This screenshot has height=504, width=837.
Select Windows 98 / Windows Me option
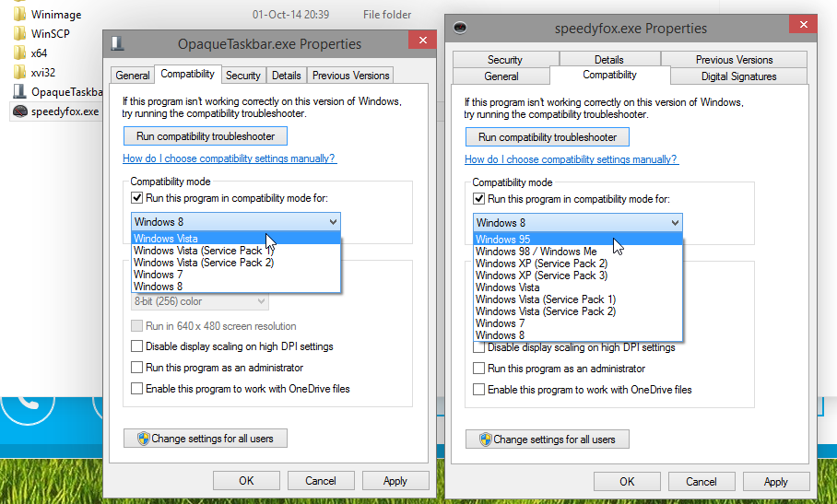pos(578,252)
